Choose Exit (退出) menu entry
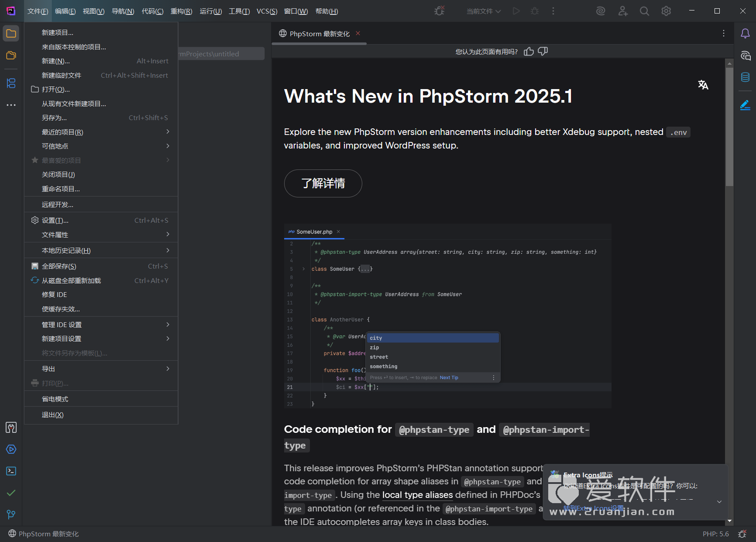 [x=101, y=414]
